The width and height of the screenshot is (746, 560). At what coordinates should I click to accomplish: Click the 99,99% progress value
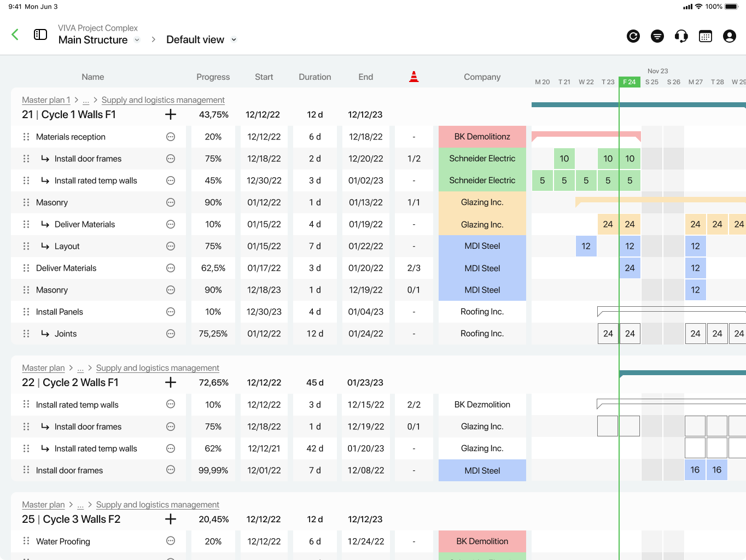213,470
